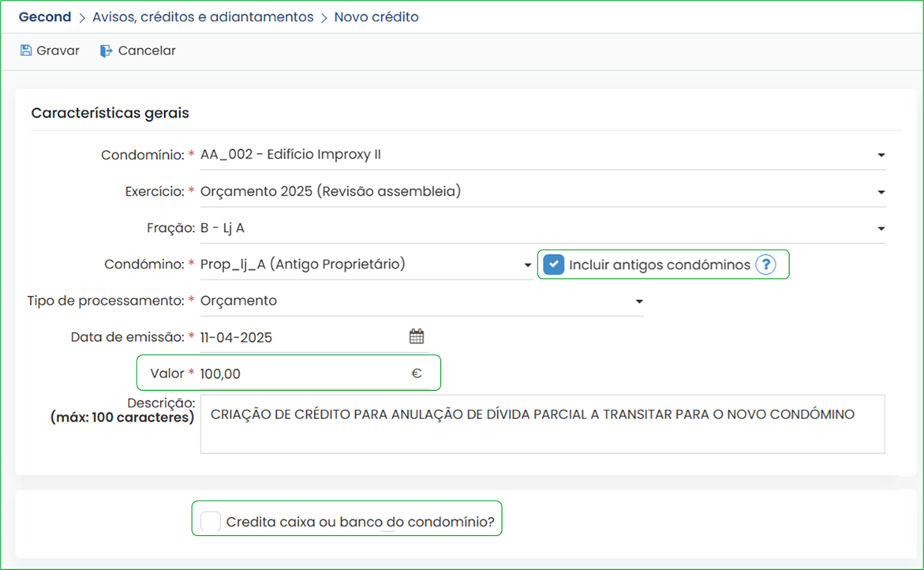Uncheck Incluir antigos condóminos checkbox

tap(553, 264)
